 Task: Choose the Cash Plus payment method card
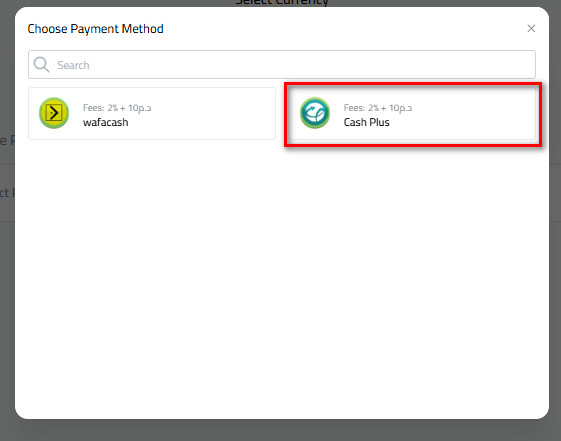(x=413, y=113)
